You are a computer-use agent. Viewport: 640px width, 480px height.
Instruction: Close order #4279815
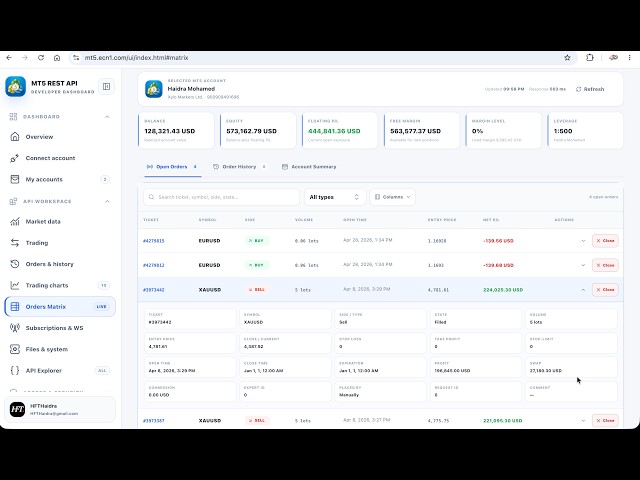tap(605, 241)
